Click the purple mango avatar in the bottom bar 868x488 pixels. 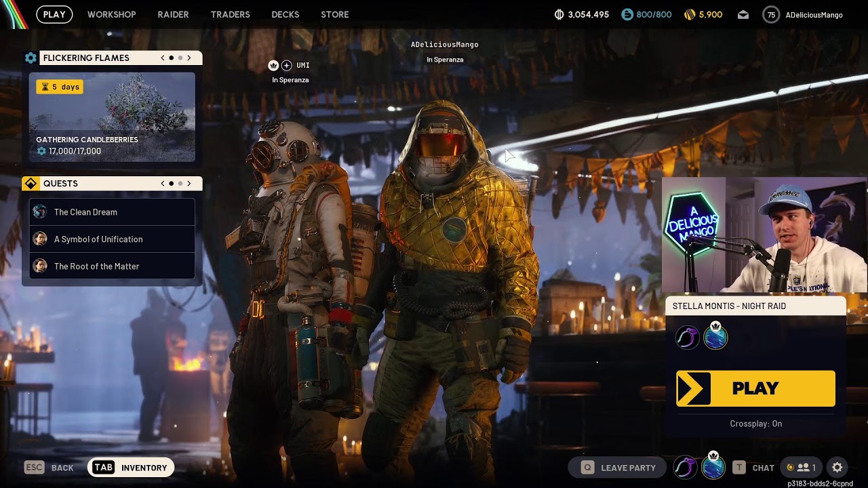pyautogui.click(x=685, y=467)
